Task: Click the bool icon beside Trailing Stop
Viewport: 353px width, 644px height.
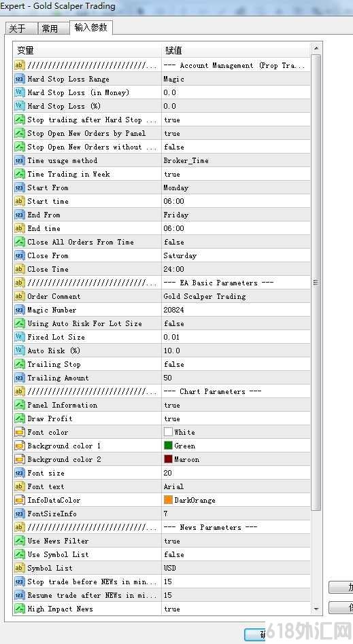Action: (19, 364)
